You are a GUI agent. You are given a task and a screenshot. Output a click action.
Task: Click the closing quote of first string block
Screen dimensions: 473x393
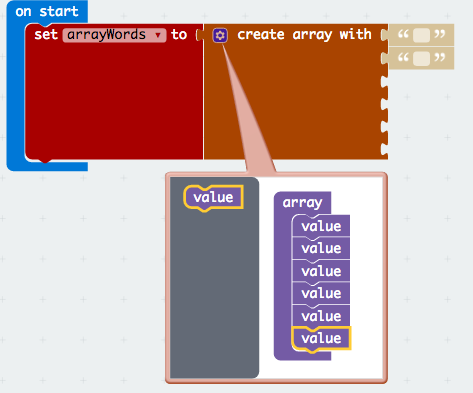(x=440, y=34)
